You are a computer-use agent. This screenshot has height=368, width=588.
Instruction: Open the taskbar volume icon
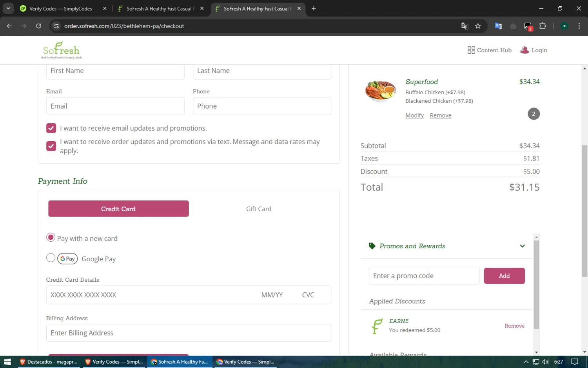coord(545,362)
